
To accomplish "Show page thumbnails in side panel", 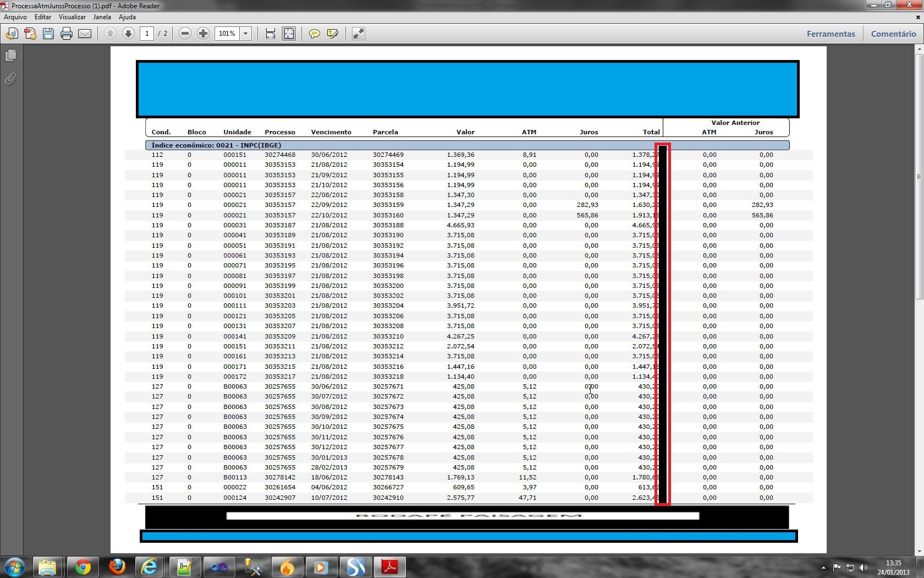I will 10,56.
